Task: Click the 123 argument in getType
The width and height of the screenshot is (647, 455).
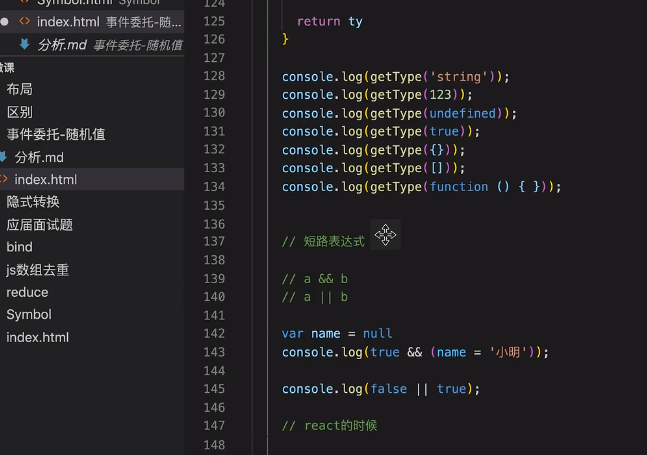Action: (x=441, y=95)
